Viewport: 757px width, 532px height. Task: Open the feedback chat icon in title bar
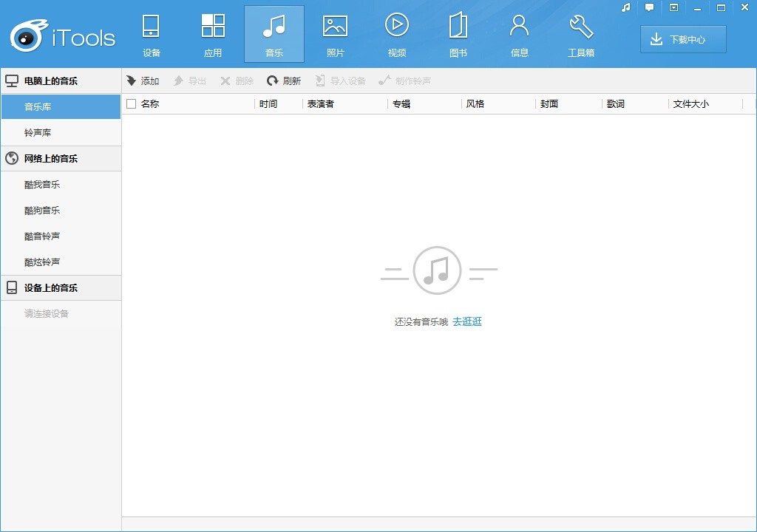point(649,7)
